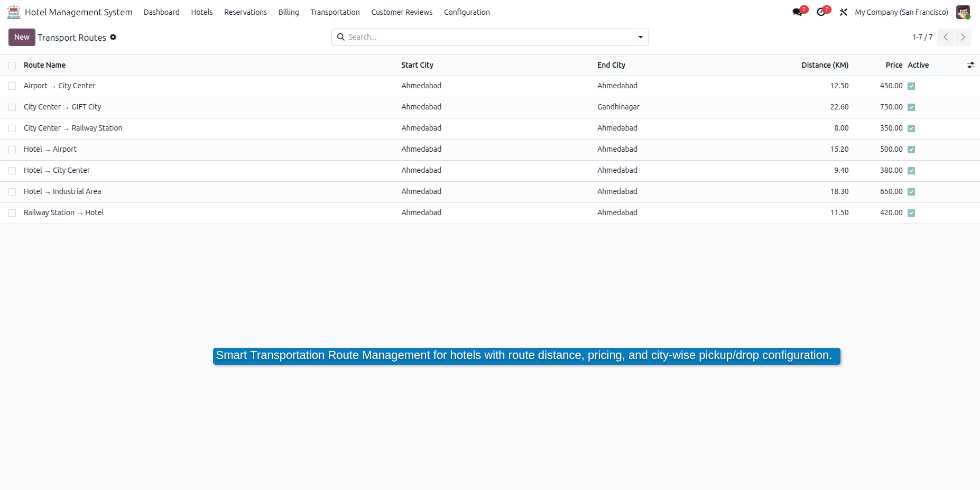
Task: Open the user avatar menu
Action: (963, 12)
